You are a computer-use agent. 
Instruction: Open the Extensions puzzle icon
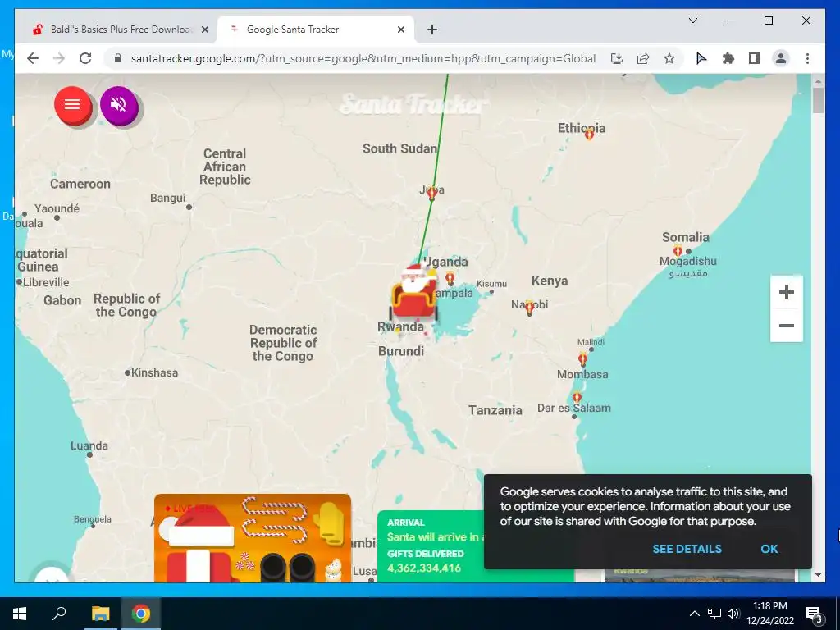728,58
